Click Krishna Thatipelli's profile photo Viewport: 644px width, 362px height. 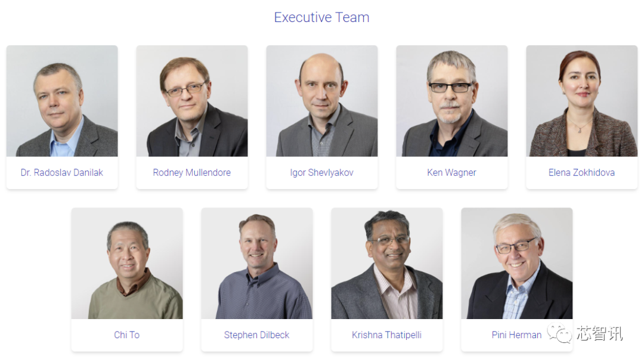pos(387,264)
